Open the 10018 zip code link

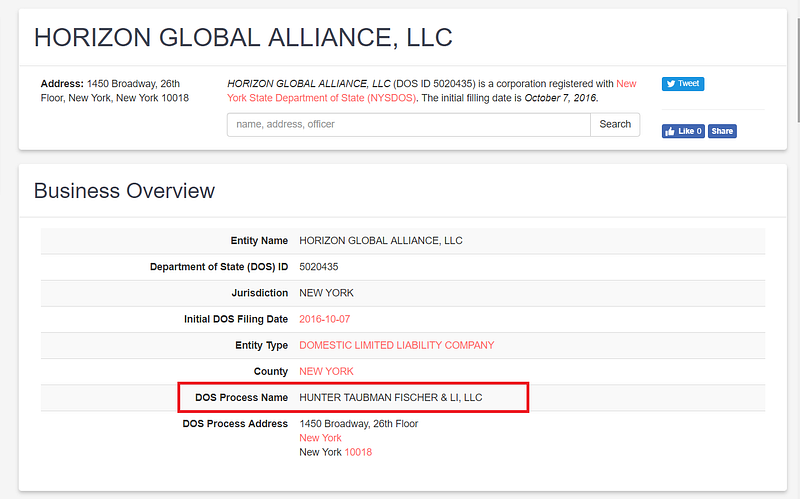(x=358, y=452)
